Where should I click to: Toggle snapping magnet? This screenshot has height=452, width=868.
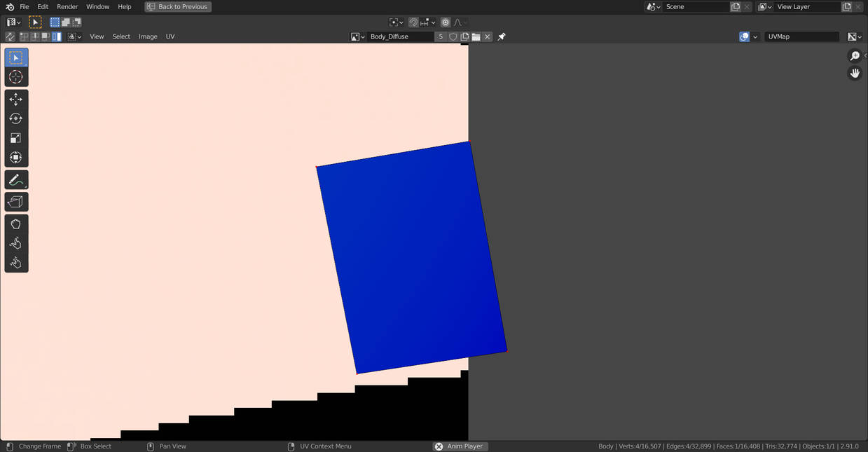pyautogui.click(x=413, y=22)
